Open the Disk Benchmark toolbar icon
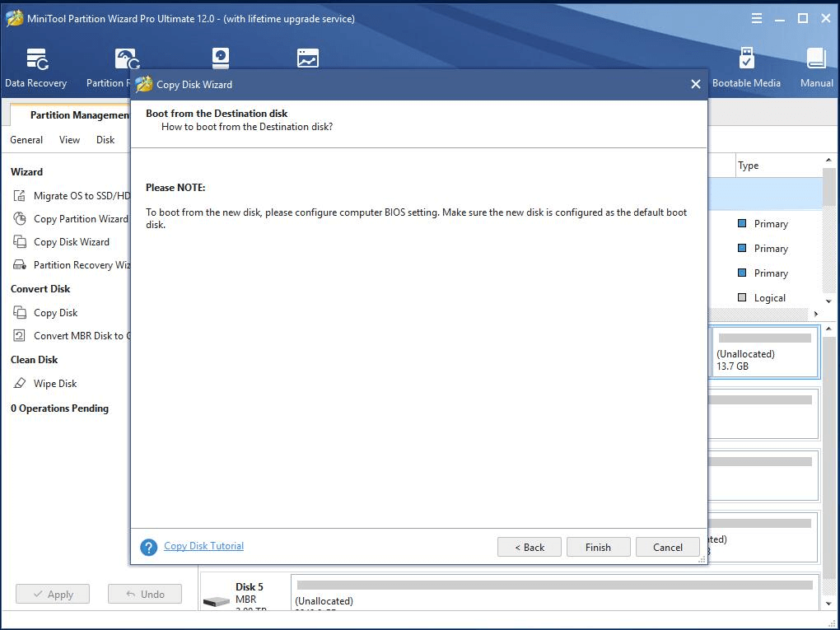Screen dimensions: 840x630 coord(221,58)
